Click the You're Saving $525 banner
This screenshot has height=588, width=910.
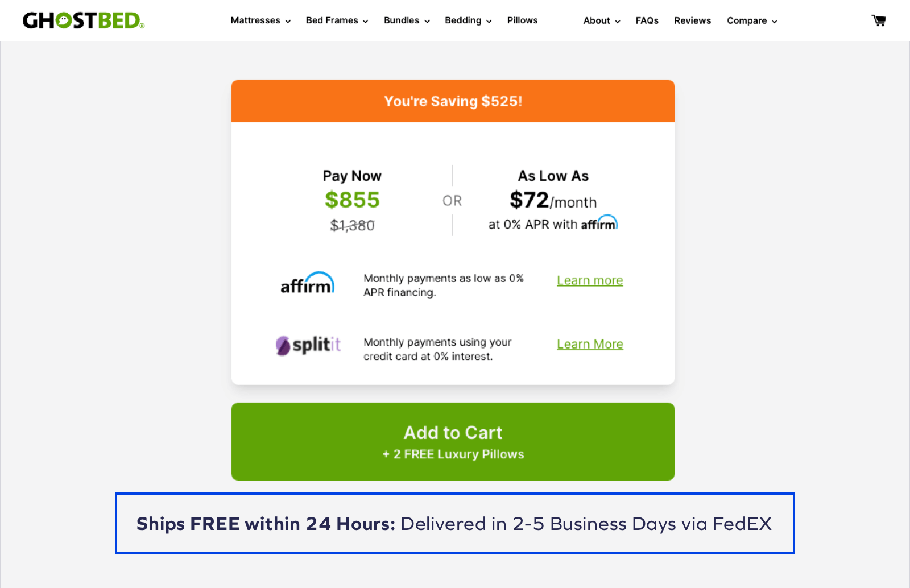[453, 101]
